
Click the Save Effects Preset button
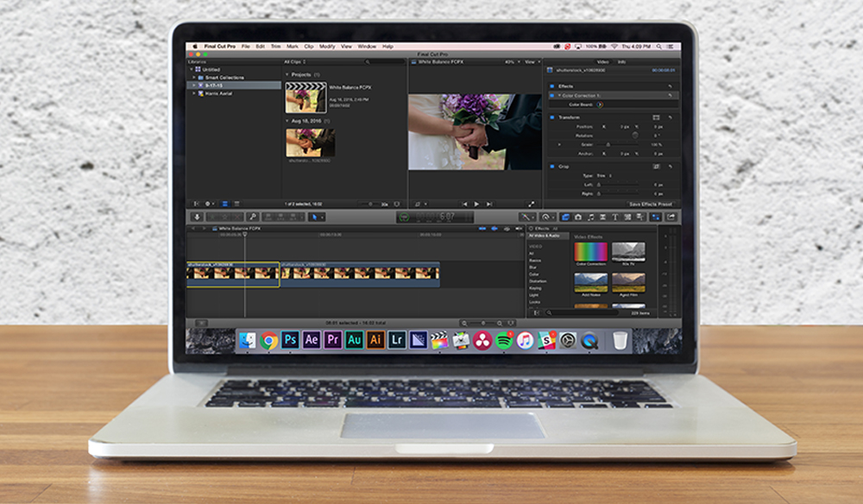coord(649,203)
